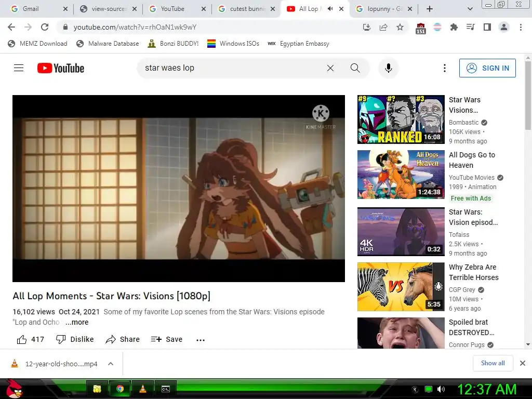Click the Chrome taskbar icon

point(120,389)
